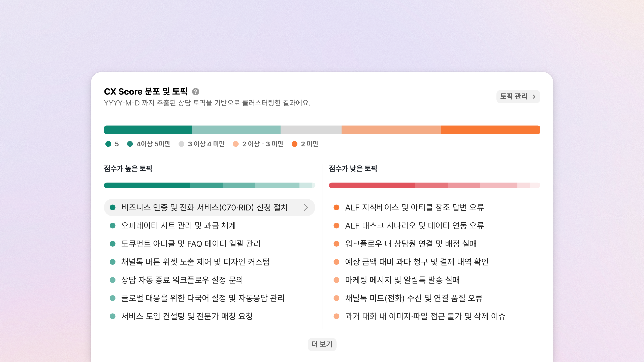644x362 pixels.
Task: Click the chevron on 토픽 관리
Action: 534,97
